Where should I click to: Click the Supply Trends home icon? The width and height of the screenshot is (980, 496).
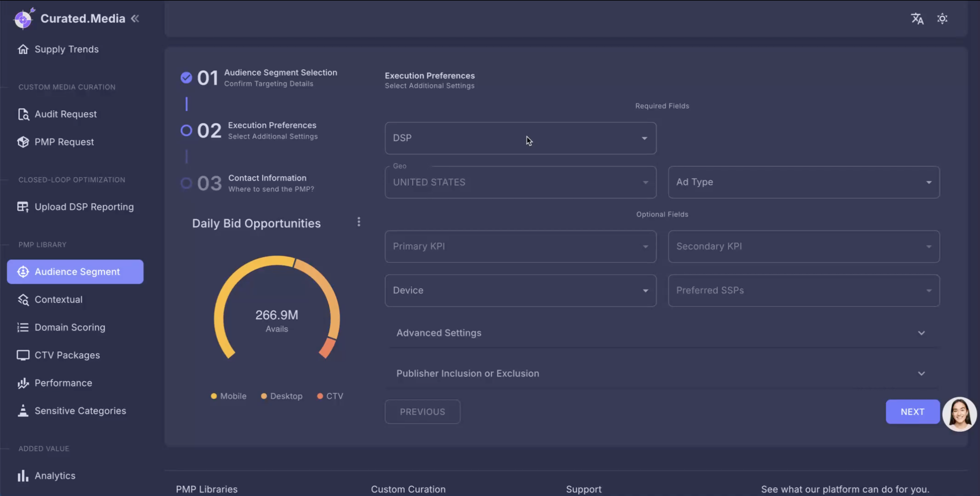[23, 49]
